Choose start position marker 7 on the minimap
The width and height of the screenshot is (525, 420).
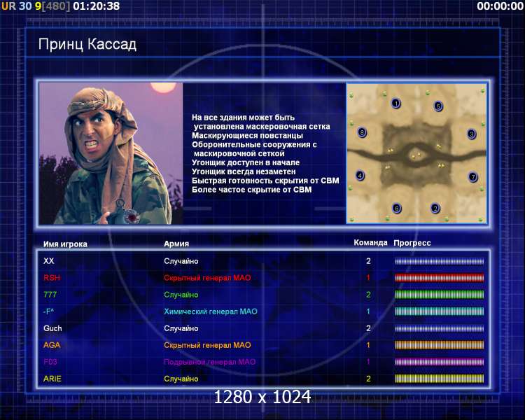point(472,176)
